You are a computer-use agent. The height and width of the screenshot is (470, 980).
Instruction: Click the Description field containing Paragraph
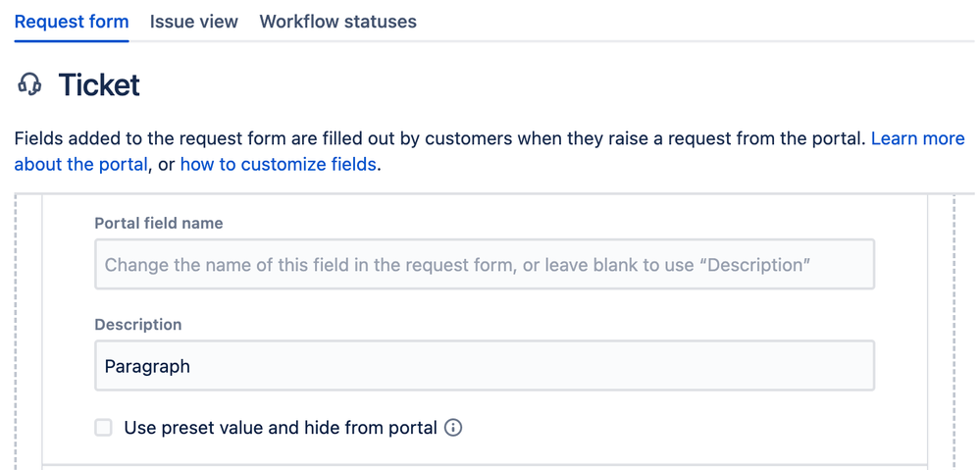[485, 366]
